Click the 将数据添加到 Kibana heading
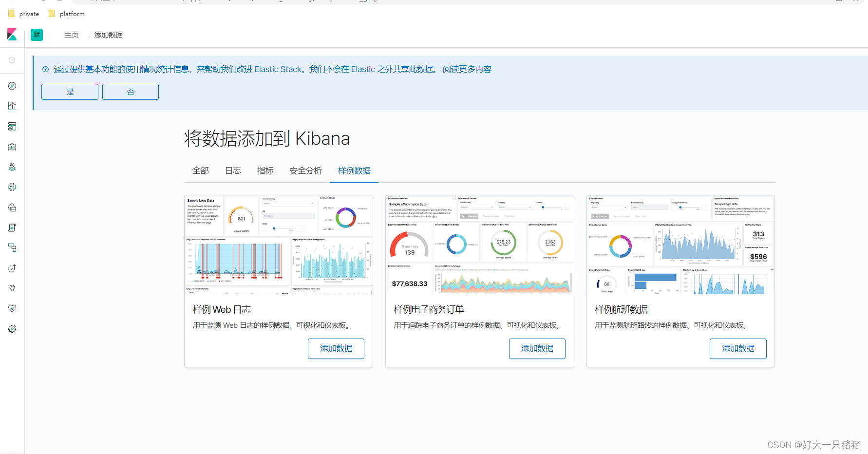 click(x=267, y=139)
